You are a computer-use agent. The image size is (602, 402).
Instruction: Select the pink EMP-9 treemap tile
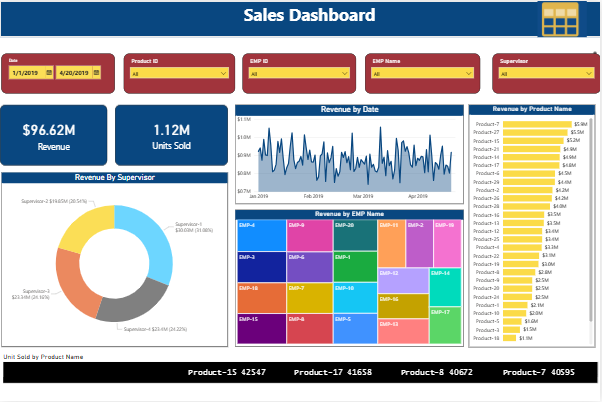pyautogui.click(x=309, y=235)
